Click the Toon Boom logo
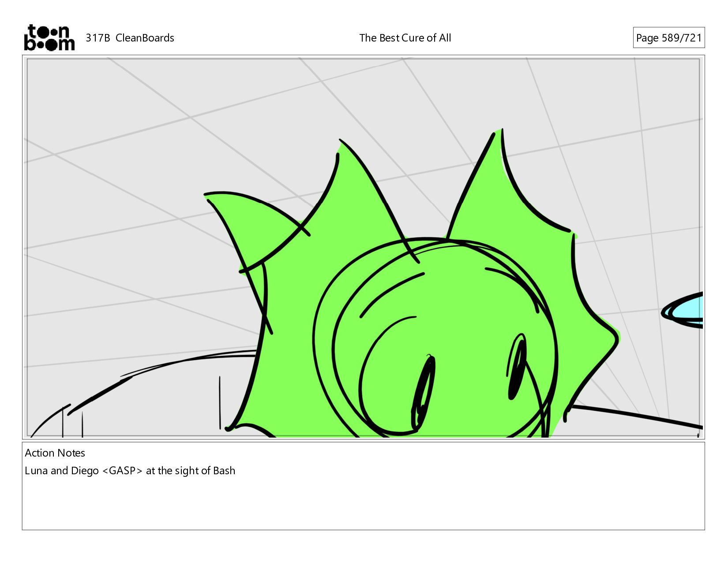The image size is (728, 563). [x=49, y=38]
